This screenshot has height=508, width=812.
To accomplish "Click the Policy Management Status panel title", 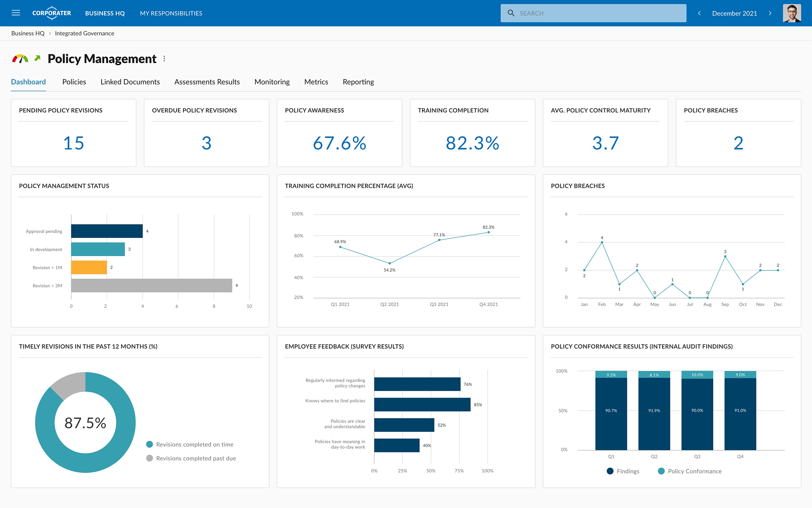I will pos(64,186).
